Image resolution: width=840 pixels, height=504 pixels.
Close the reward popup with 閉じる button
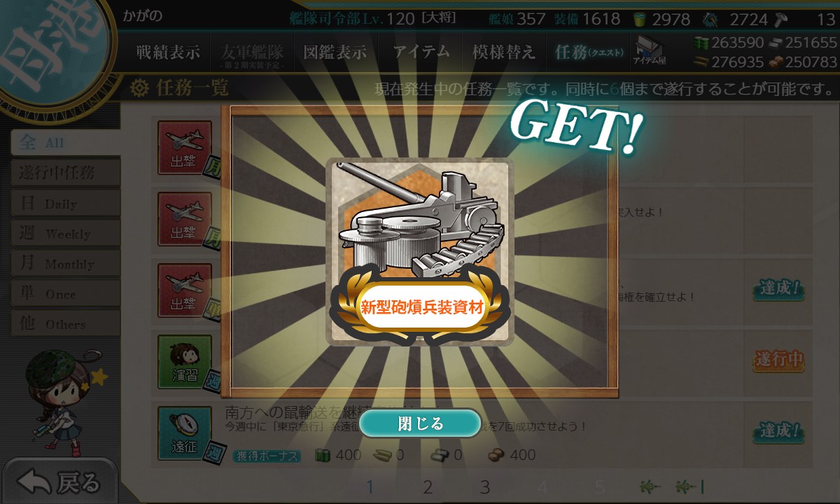coord(420,423)
